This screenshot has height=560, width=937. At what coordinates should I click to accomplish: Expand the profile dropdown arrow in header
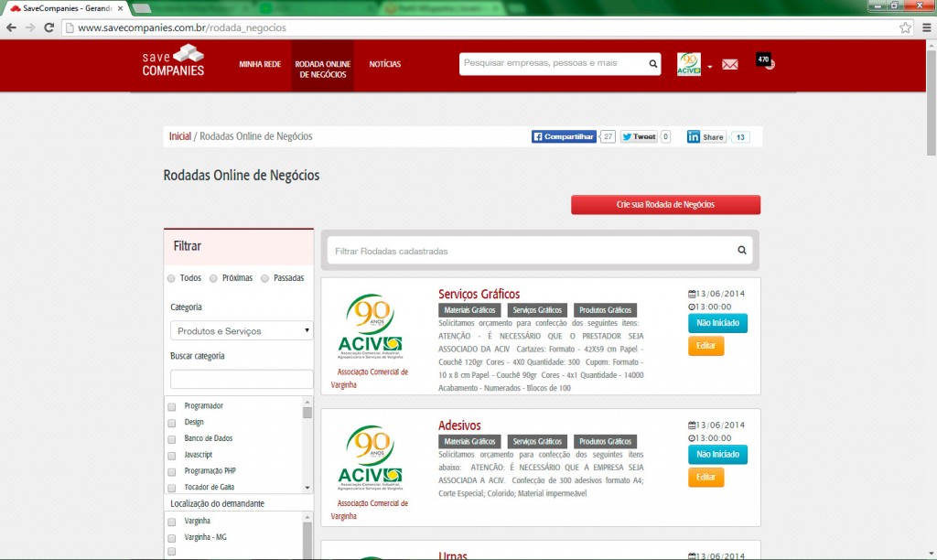[710, 66]
